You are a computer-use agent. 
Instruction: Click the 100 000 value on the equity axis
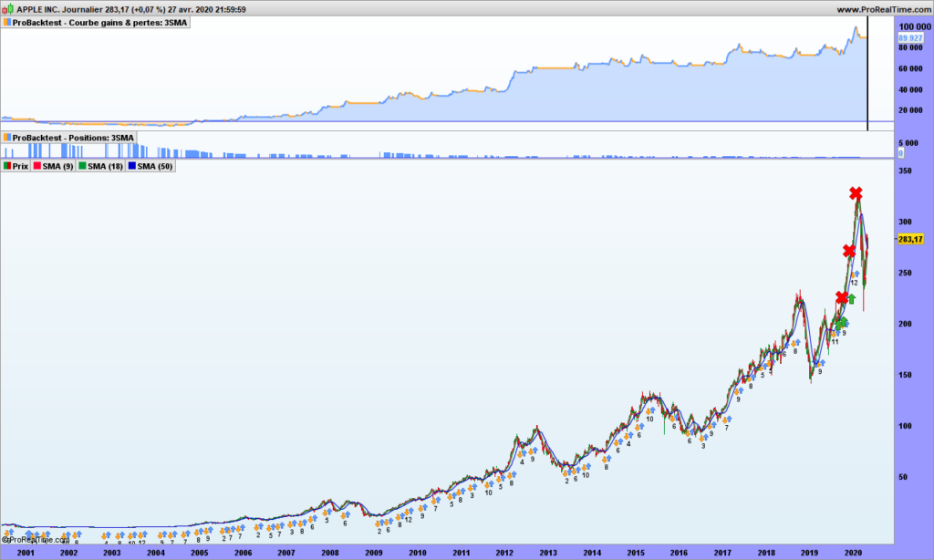914,26
